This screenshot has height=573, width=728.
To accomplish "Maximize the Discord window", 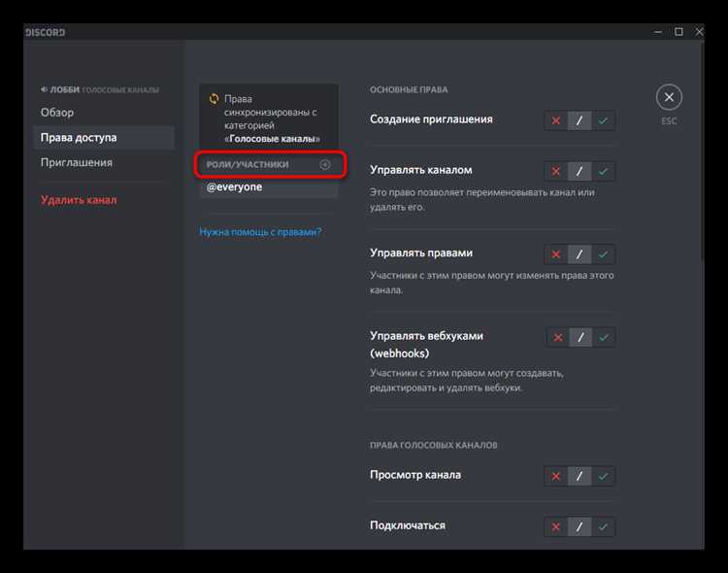I will click(x=678, y=32).
